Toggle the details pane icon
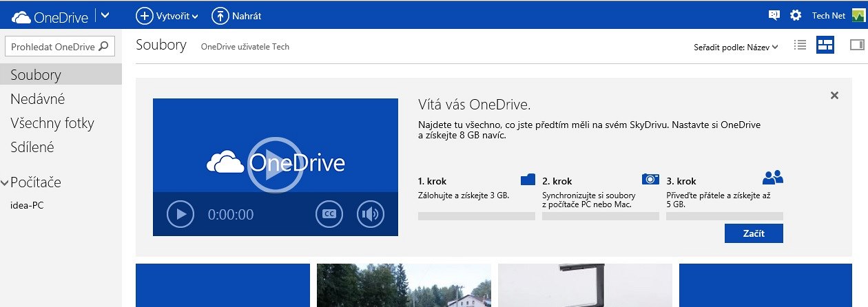The image size is (868, 307). pyautogui.click(x=857, y=45)
